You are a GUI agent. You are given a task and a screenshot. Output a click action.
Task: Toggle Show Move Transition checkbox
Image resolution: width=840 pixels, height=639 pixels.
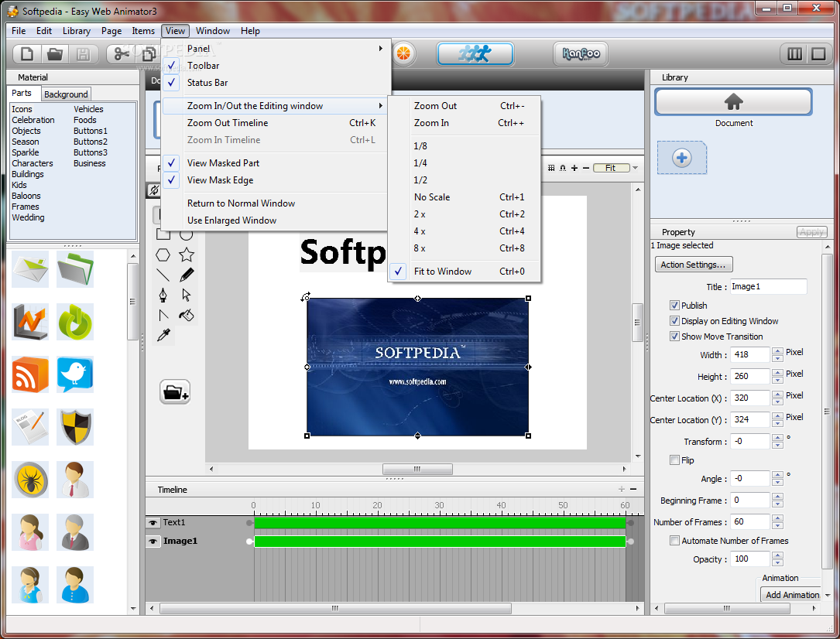[x=674, y=337]
